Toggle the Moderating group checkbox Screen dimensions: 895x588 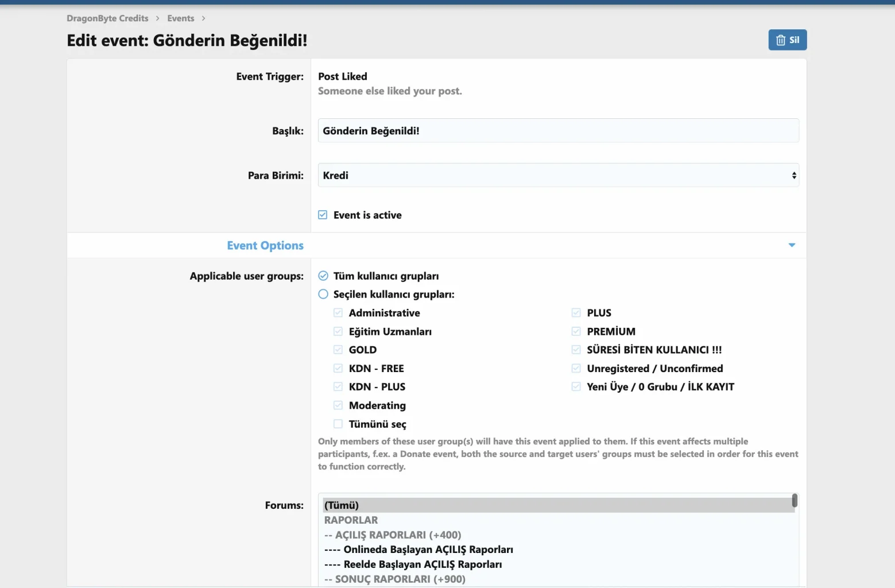[x=338, y=405]
